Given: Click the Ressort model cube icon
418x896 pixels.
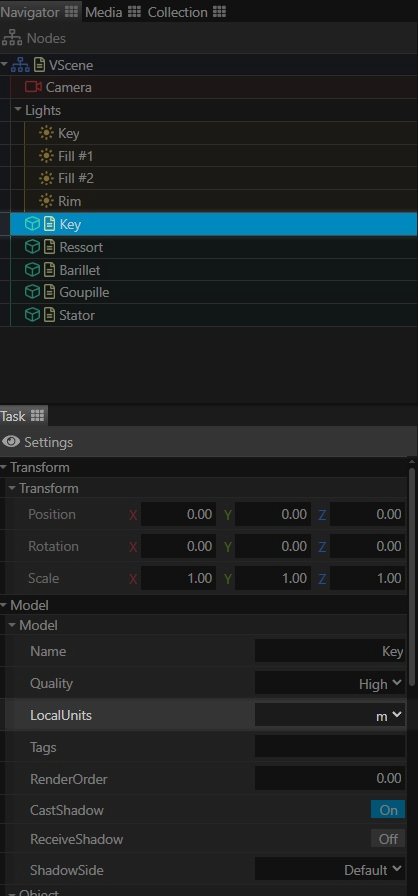Looking at the screenshot, I should pyautogui.click(x=33, y=247).
